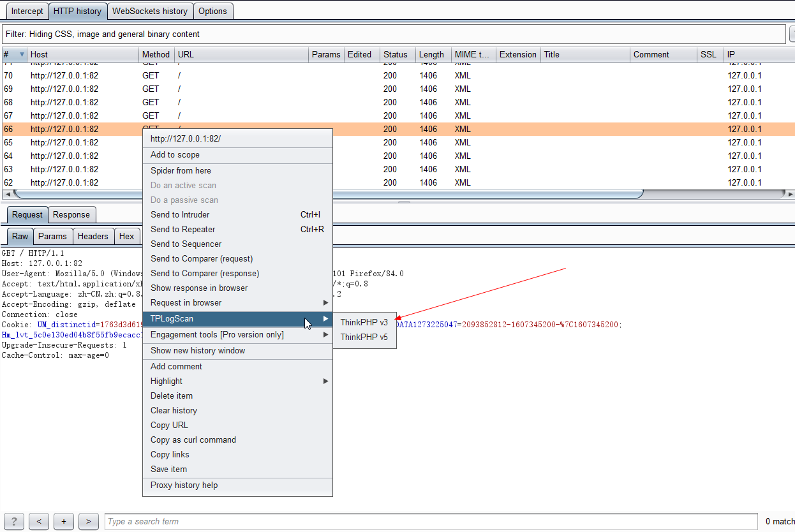The height and width of the screenshot is (532, 795).
Task: Switch to the Request tab
Action: click(x=27, y=215)
